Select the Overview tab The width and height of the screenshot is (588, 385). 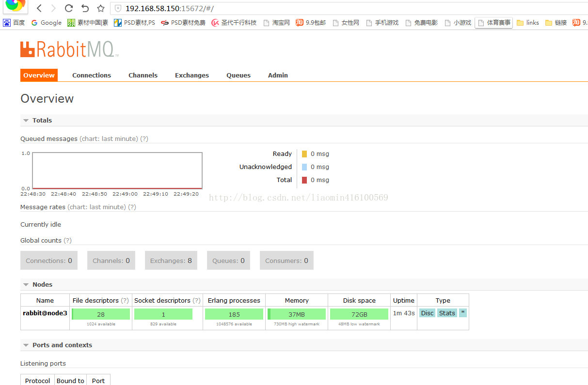pos(39,75)
